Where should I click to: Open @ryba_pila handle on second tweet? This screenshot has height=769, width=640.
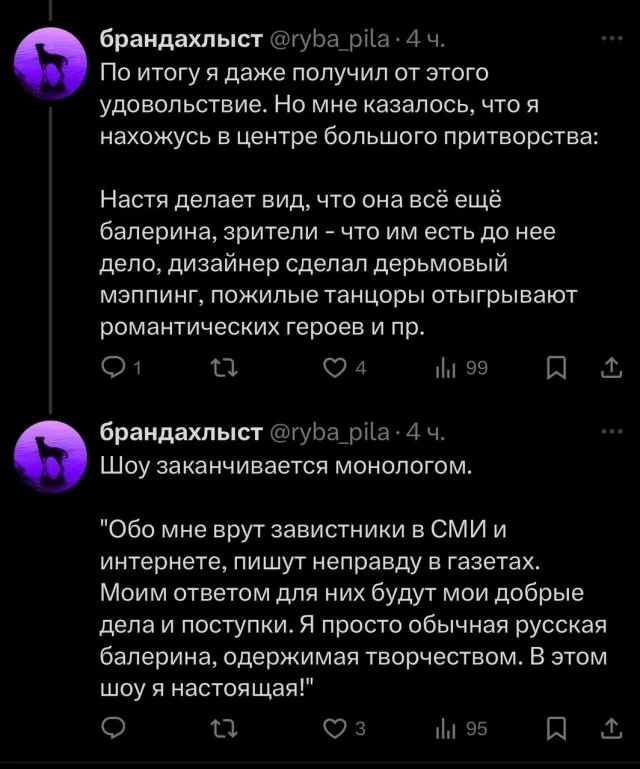(328, 432)
